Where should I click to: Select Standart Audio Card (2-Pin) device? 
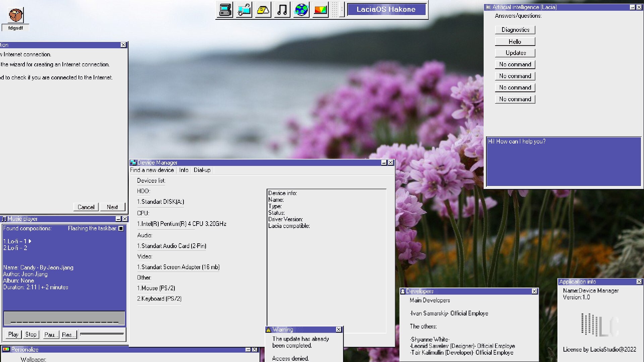[171, 246]
